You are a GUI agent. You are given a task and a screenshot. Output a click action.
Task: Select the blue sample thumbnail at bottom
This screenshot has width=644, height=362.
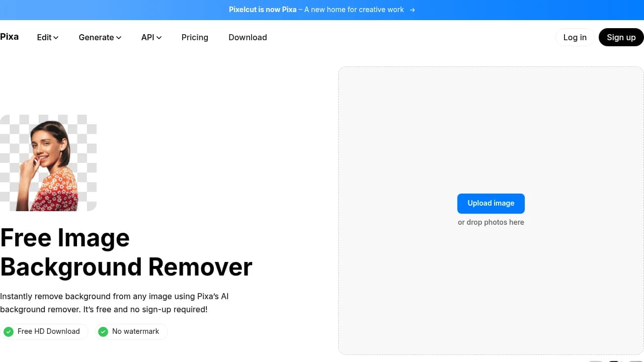tap(595, 361)
